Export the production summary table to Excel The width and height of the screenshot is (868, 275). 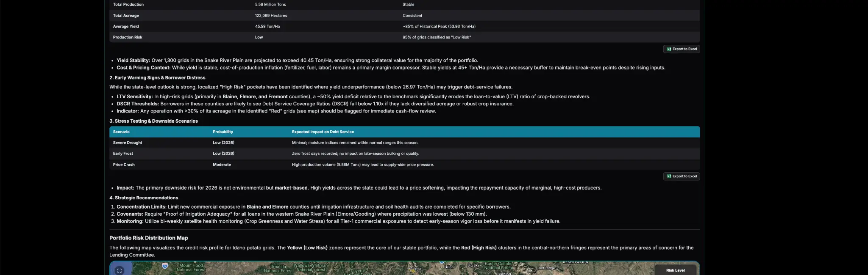click(x=682, y=49)
